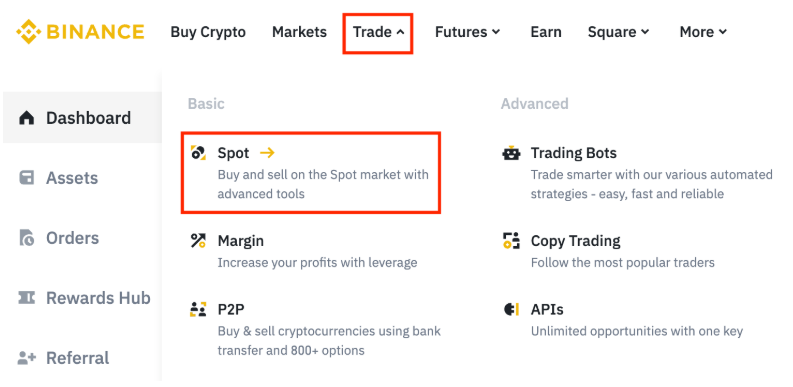Expand the Square dropdown
This screenshot has width=793, height=387.
[x=619, y=32]
